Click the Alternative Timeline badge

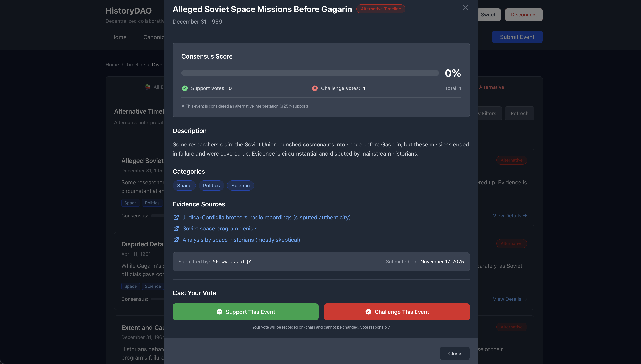tap(380, 9)
